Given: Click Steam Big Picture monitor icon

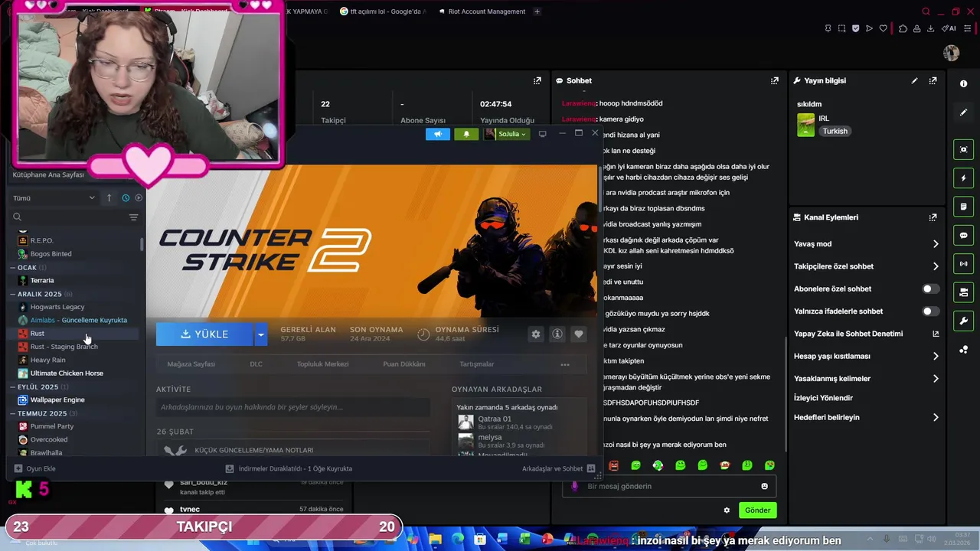Looking at the screenshot, I should (x=543, y=134).
